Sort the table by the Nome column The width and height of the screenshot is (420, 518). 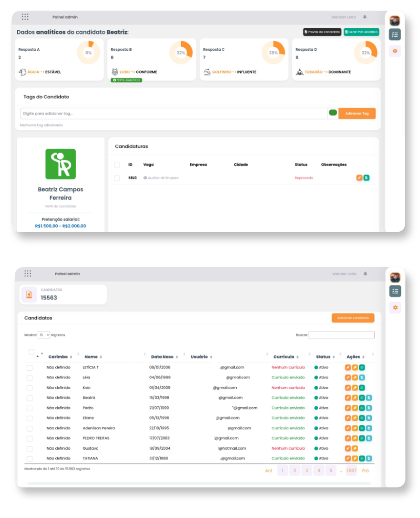coord(93,357)
